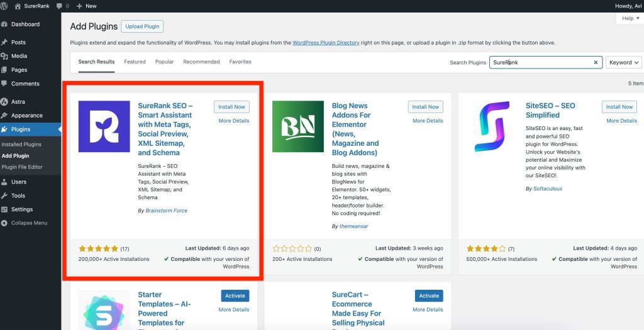Click the Plugins plug icon
The image size is (644, 330).
pyautogui.click(x=4, y=129)
